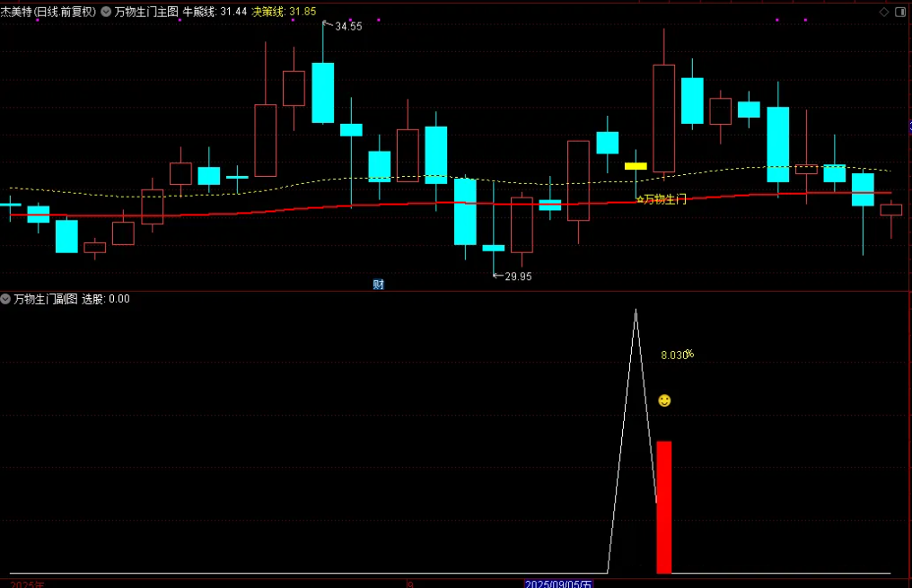Click the diamond icon at top right

[x=884, y=12]
